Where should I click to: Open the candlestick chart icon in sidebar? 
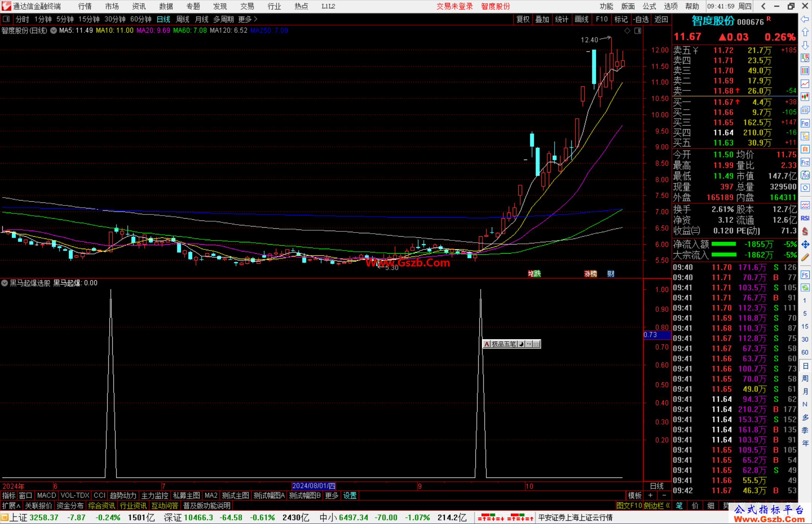pos(805,97)
